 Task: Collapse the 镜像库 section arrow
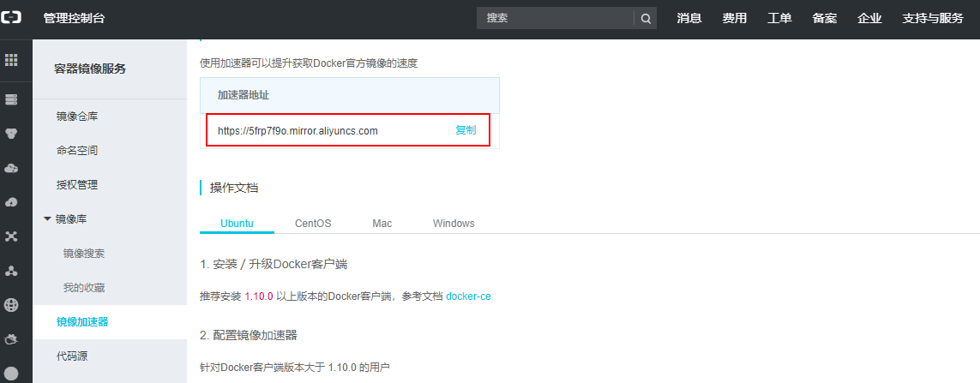47,219
